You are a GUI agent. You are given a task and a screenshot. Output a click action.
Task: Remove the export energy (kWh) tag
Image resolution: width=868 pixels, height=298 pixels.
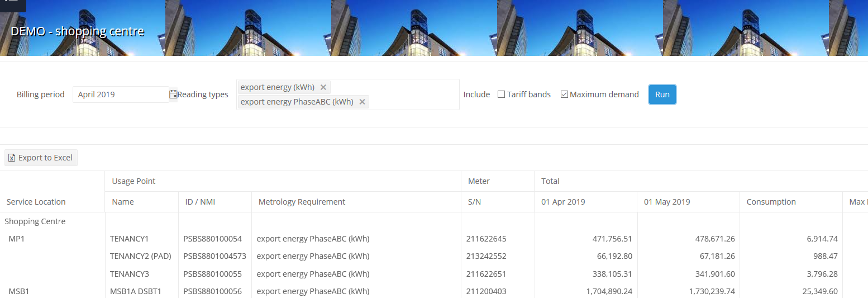coord(323,87)
